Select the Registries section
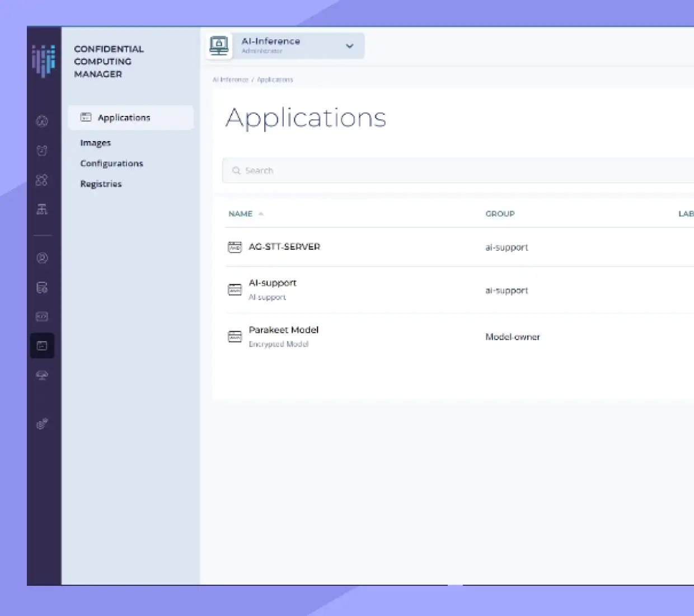Image resolution: width=694 pixels, height=616 pixels. pyautogui.click(x=101, y=184)
